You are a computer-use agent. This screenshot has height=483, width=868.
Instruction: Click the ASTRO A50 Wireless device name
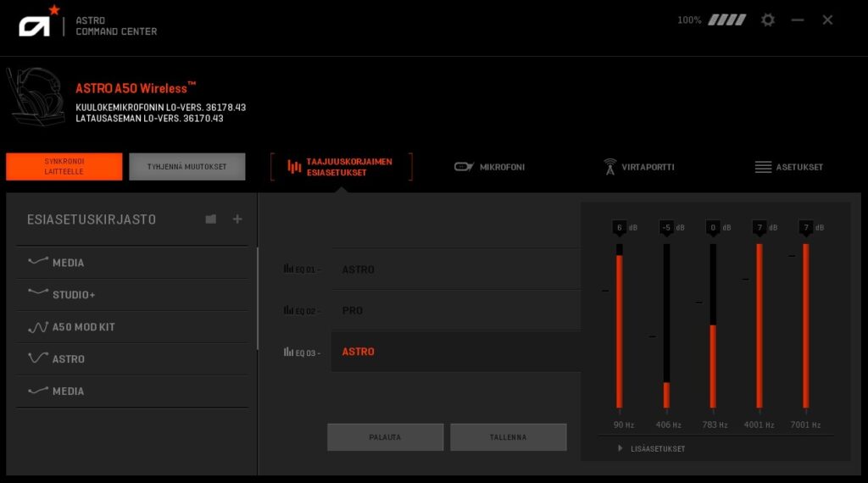136,88
